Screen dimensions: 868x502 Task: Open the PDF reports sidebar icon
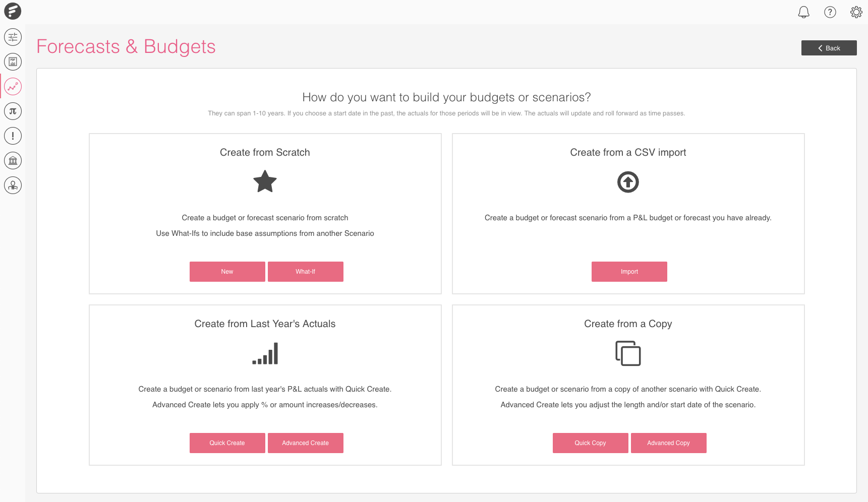click(13, 61)
